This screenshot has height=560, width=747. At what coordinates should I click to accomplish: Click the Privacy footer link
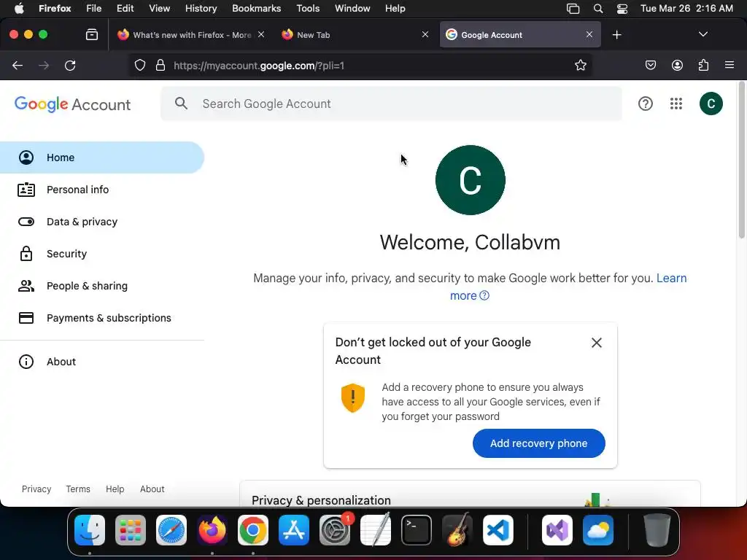coord(36,489)
